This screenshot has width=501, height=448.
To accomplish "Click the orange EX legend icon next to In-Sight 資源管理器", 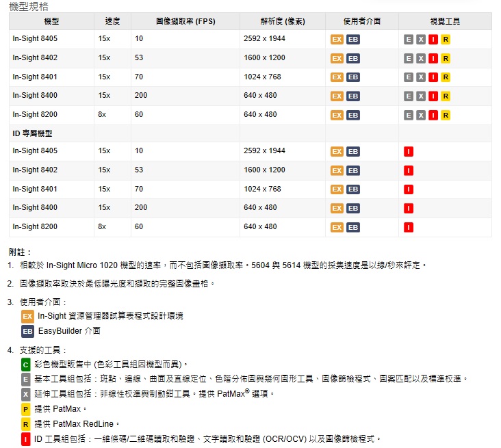I will coord(27,316).
